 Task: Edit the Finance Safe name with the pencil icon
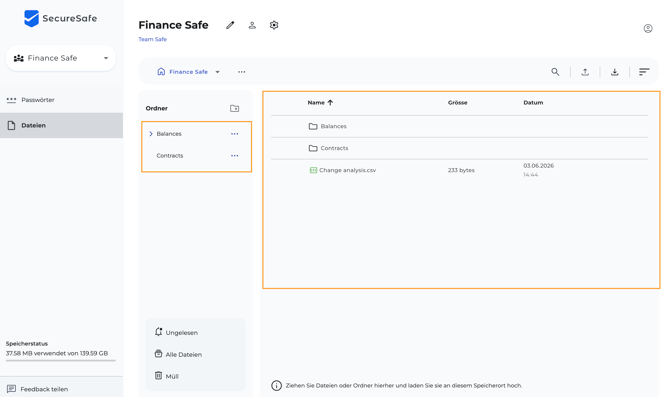[x=230, y=25]
